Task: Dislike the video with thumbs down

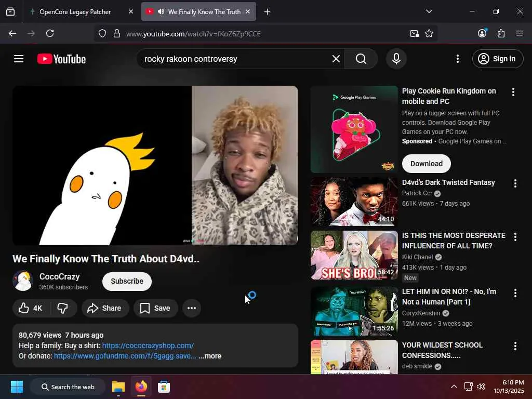Action: 63,308
